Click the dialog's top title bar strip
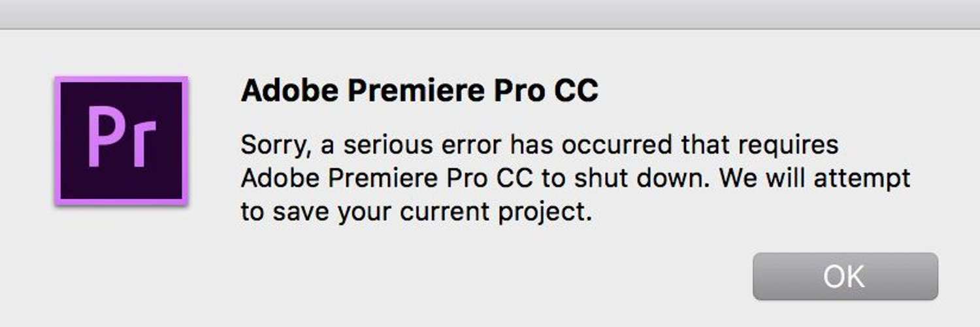This screenshot has width=980, height=327. [490, 14]
